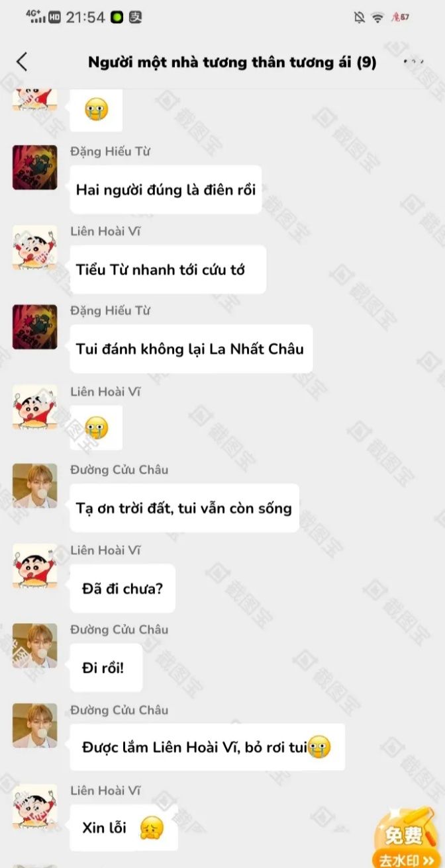Screen dimensions: 445x868
Task: Open Liên Hoài Vĩ's avatar beside 'Tiểu Từ nhanh tới cứu tớ'
Action: coord(34,247)
